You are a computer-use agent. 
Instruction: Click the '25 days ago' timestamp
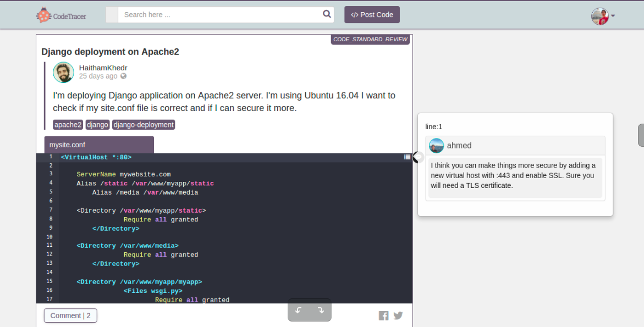click(x=98, y=76)
